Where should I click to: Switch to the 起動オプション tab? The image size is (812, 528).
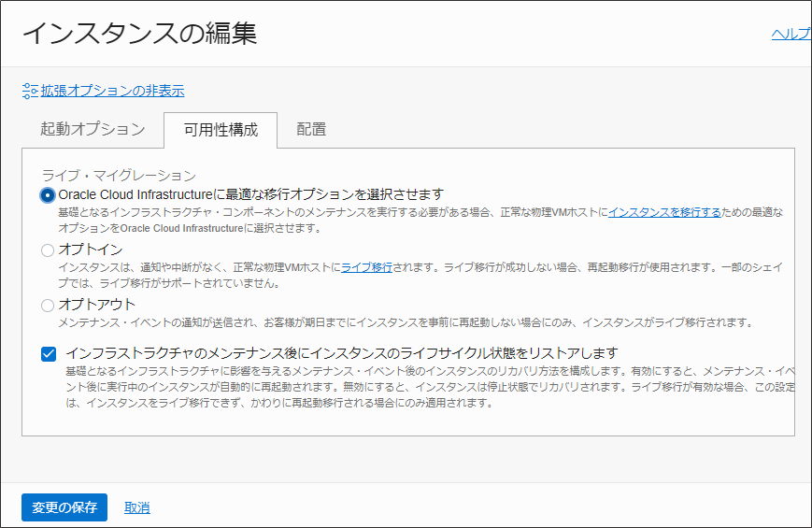point(93,129)
